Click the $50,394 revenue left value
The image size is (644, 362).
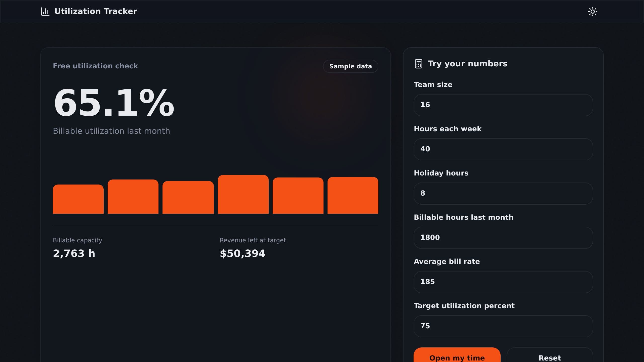pos(243,253)
